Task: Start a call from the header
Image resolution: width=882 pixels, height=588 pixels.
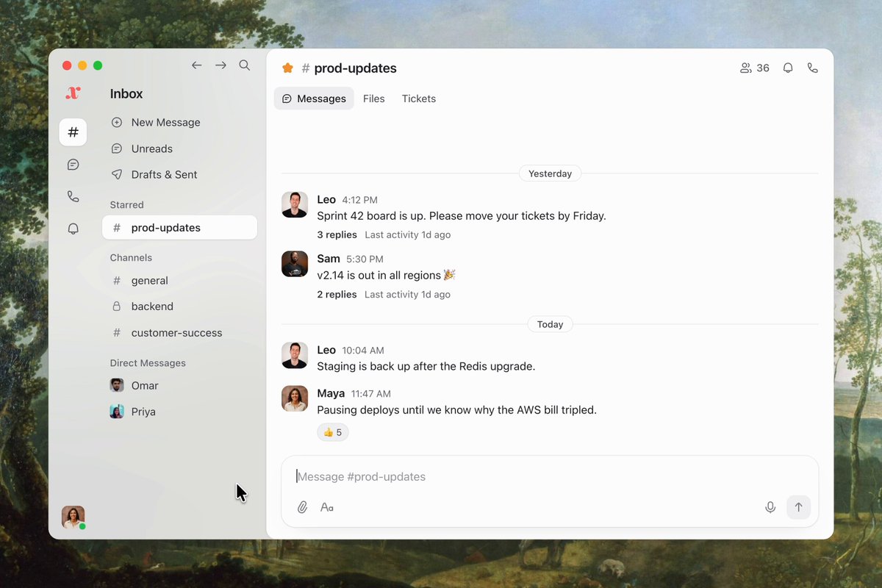Action: click(812, 68)
